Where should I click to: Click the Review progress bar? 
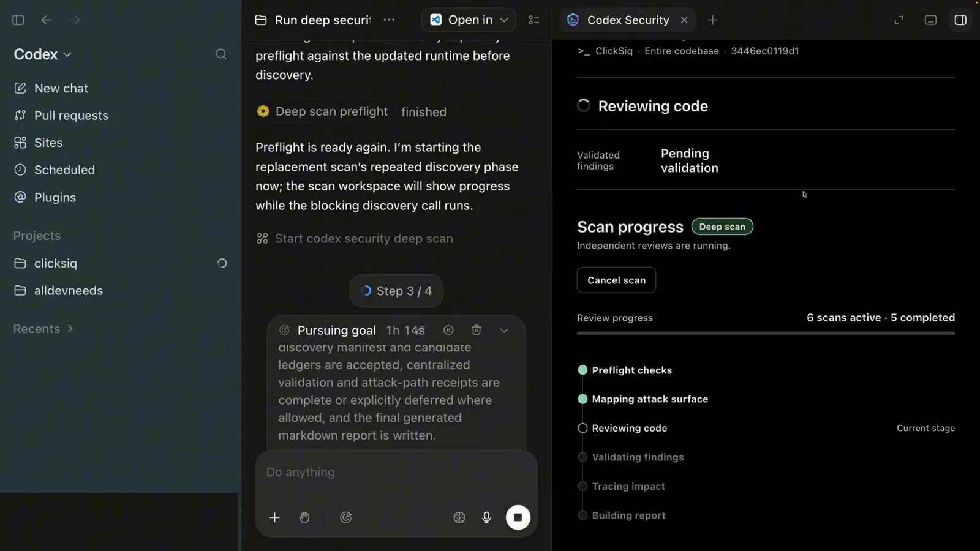tap(766, 334)
